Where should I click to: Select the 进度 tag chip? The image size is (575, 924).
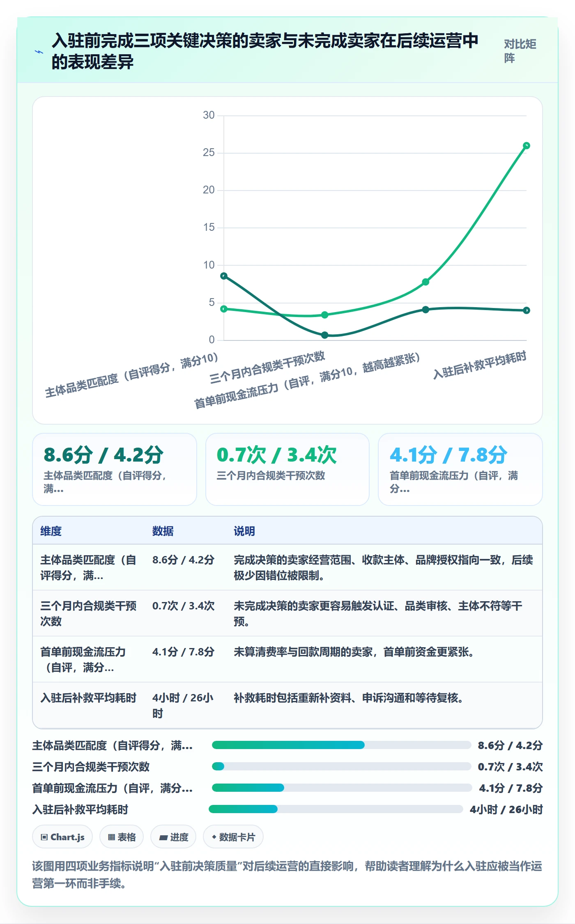(x=173, y=837)
